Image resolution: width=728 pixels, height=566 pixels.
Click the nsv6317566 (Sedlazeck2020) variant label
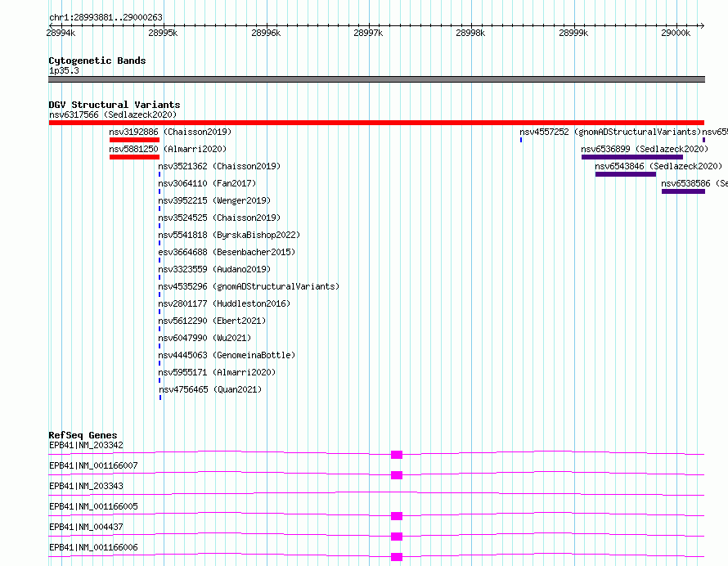click(x=113, y=115)
